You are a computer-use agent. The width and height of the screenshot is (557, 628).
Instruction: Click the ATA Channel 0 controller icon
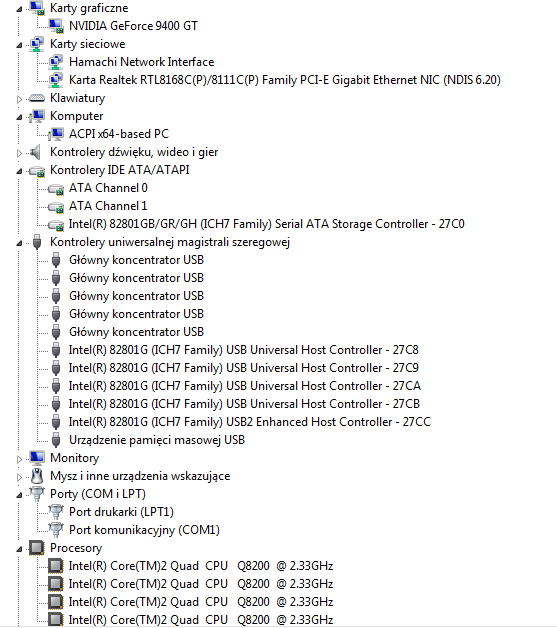56,189
